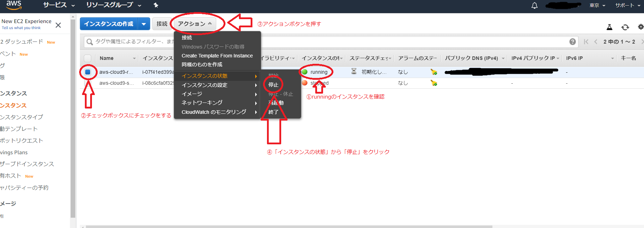
Task: Open サービス dropdown in top bar
Action: (x=59, y=5)
